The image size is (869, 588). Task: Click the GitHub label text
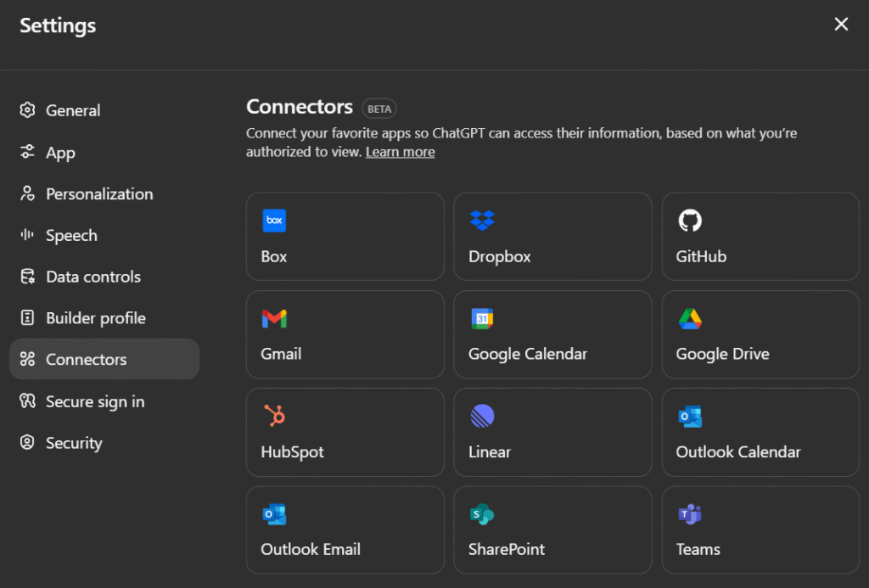coord(701,256)
